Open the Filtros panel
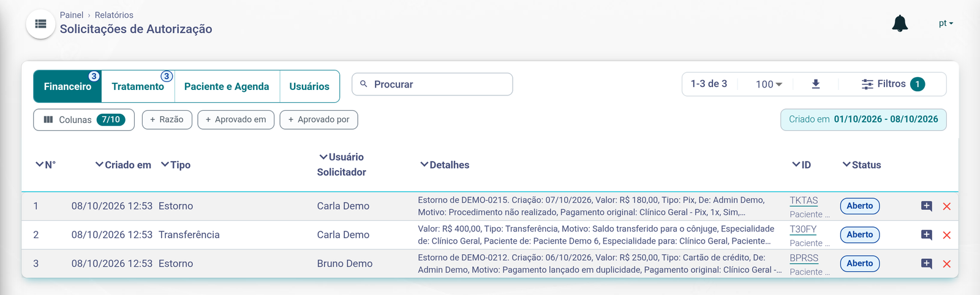Viewport: 980px width, 295px height. pyautogui.click(x=892, y=84)
